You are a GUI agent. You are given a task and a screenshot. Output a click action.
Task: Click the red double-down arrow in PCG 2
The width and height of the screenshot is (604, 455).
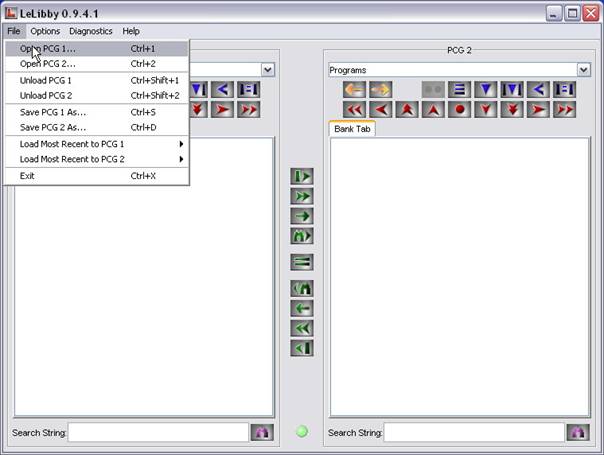click(512, 110)
